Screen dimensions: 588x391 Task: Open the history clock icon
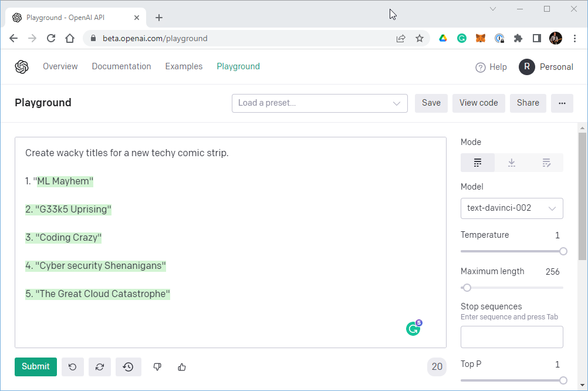129,367
